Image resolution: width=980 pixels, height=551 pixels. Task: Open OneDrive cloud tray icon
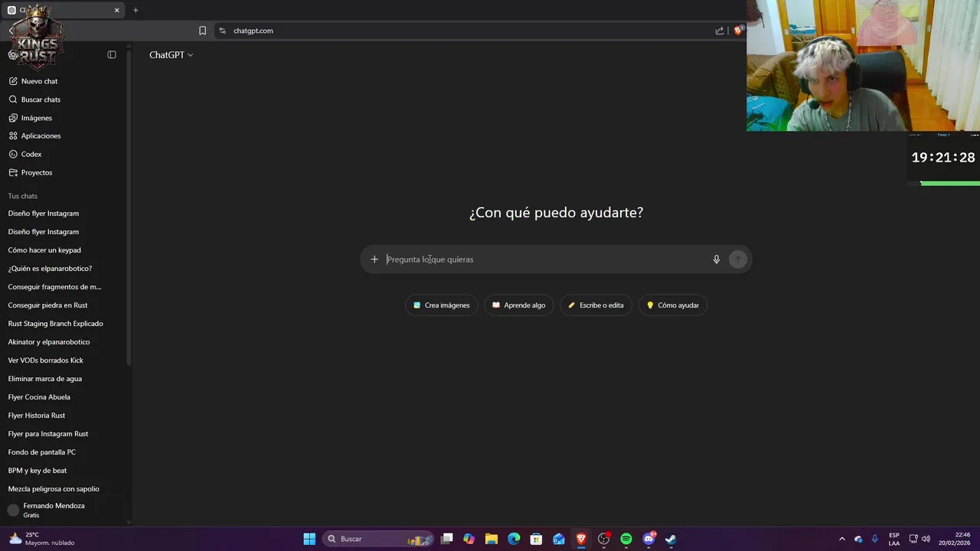858,539
